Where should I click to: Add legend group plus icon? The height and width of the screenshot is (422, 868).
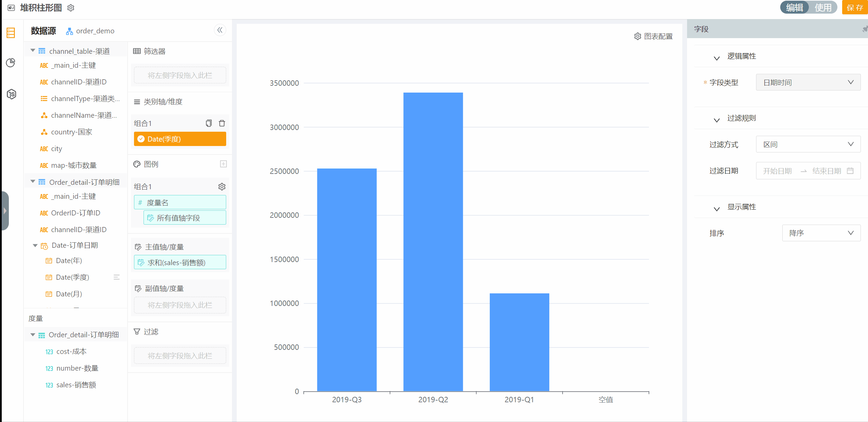click(223, 164)
